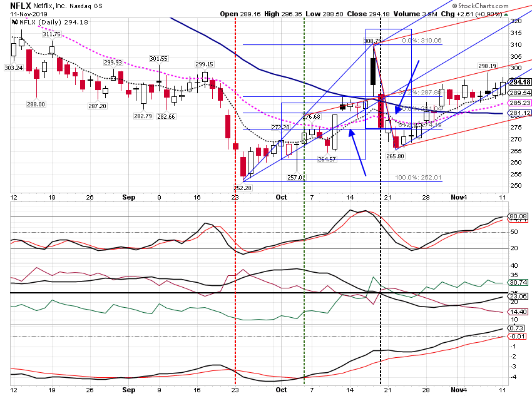
Task: Select the green 30.74 indicator value tag
Action: coord(518,282)
